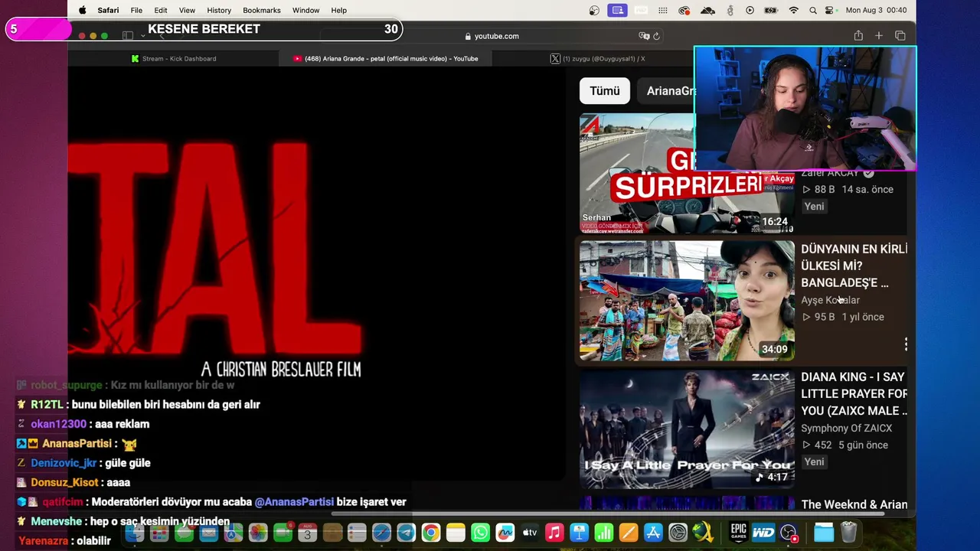Image resolution: width=980 pixels, height=551 pixels.
Task: Open the Apple menu
Action: pyautogui.click(x=83, y=10)
